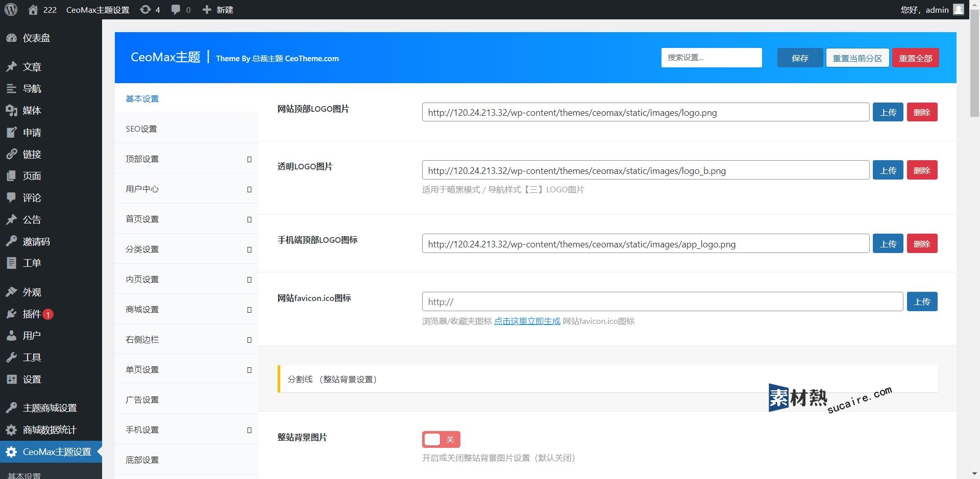This screenshot has height=479, width=980.
Task: Click the 仪表盘 dashboard icon
Action: 11,38
